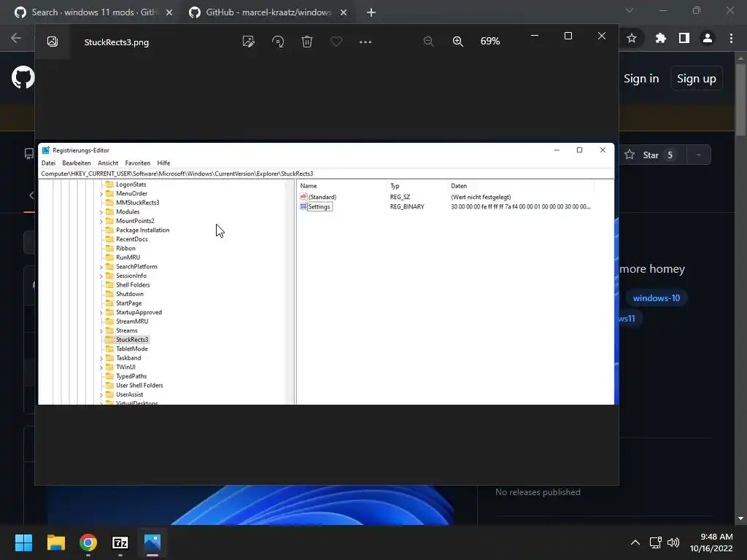Select StuckRects3 key in the tree
The image size is (747, 560).
click(132, 340)
